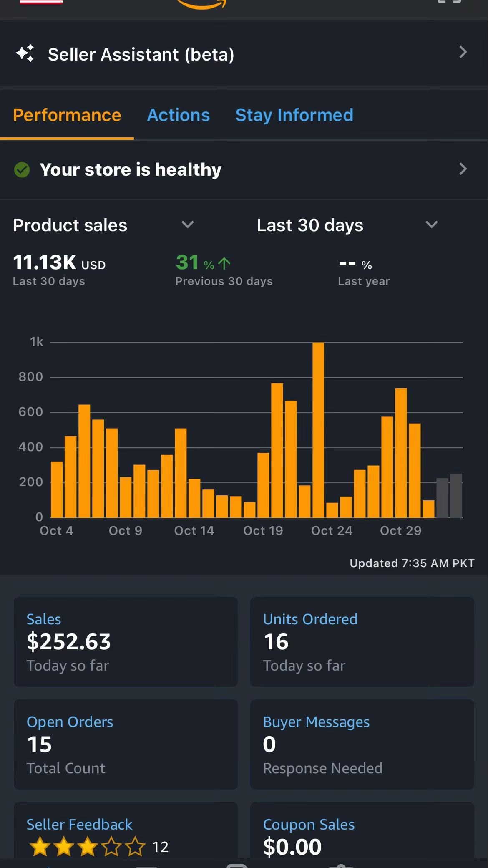Screen dimensions: 488x868
Task: Switch to the Performance tab
Action: [x=67, y=115]
